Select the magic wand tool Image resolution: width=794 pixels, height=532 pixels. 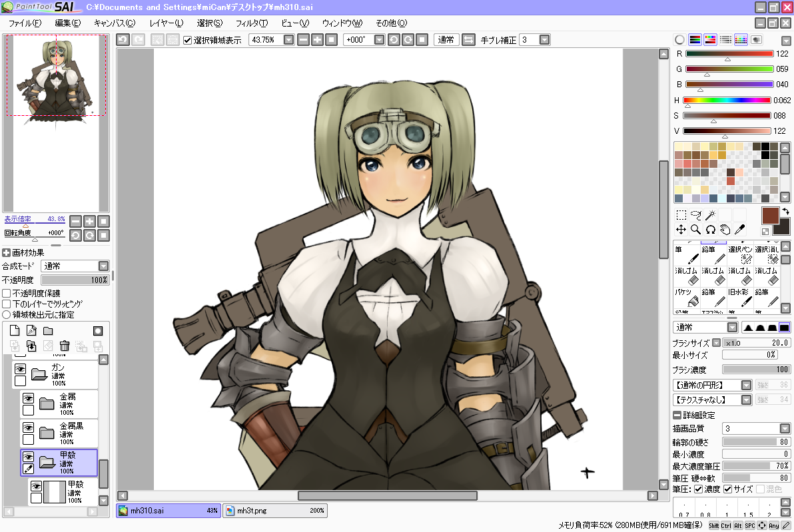tap(711, 214)
